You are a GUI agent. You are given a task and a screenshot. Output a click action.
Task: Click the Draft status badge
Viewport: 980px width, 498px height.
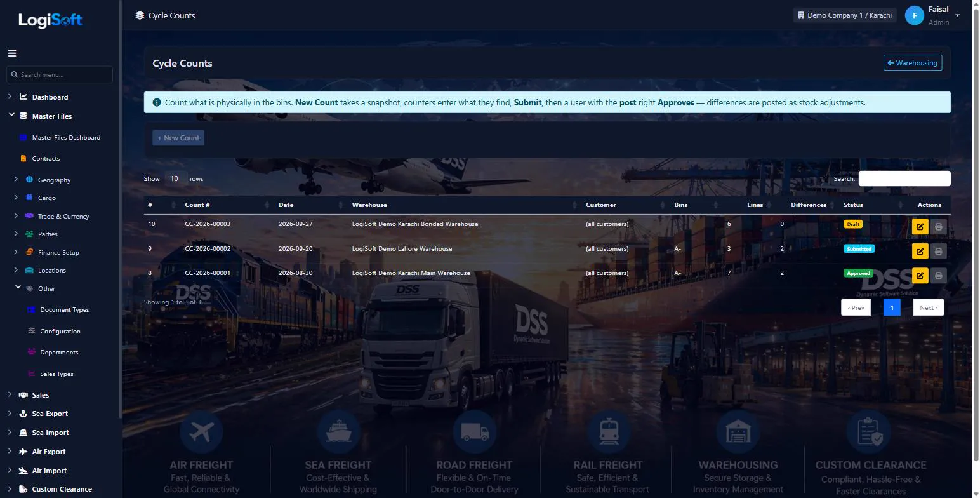853,224
